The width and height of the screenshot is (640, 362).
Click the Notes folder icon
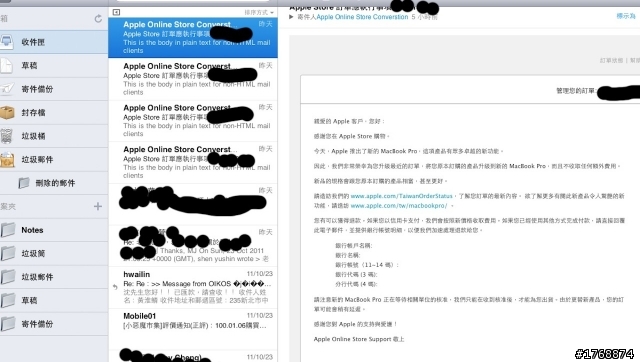coord(8,230)
